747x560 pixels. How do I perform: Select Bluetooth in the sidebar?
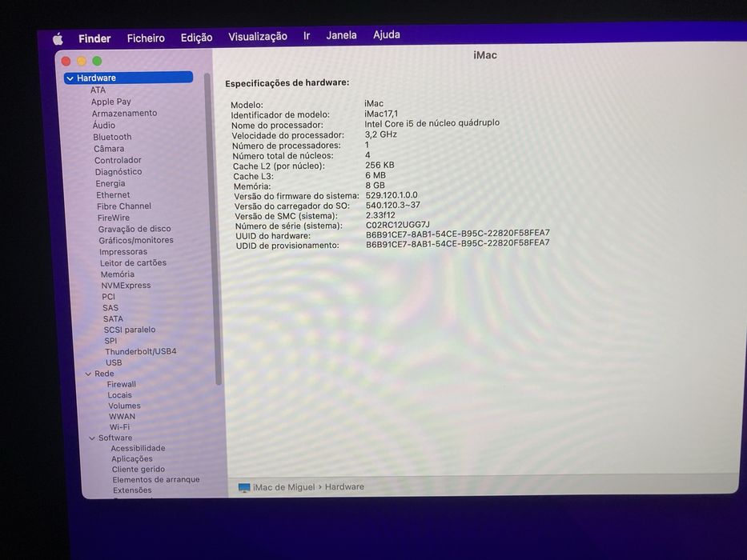tap(112, 137)
